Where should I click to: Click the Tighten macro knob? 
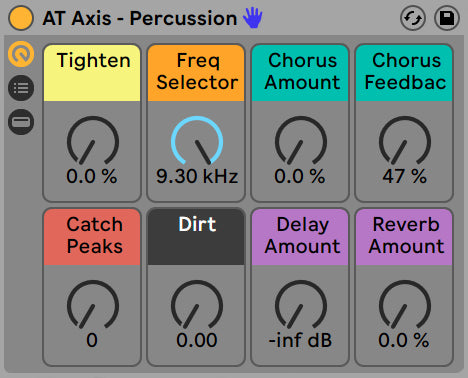(93, 140)
